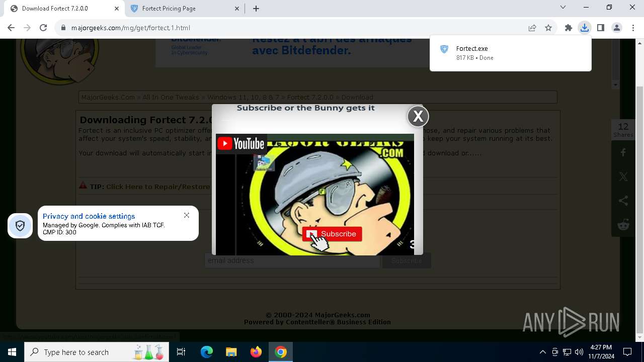Open the Chrome three-dot menu
This screenshot has height=362, width=644.
point(633,28)
